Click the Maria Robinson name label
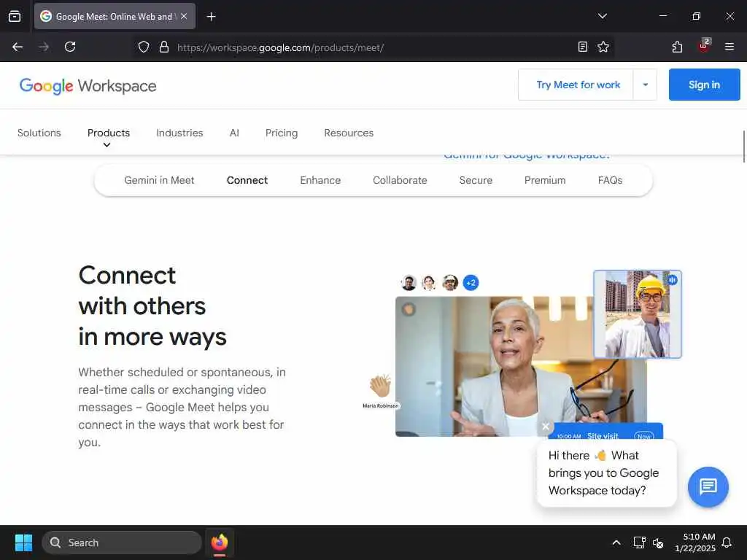Screen dimensions: 747x560 pyautogui.click(x=380, y=405)
